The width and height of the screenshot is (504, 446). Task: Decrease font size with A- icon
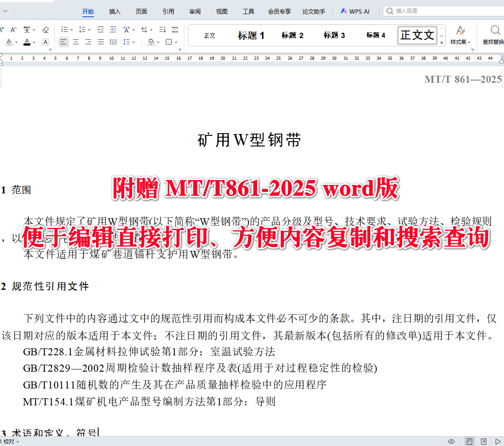click(x=13, y=30)
